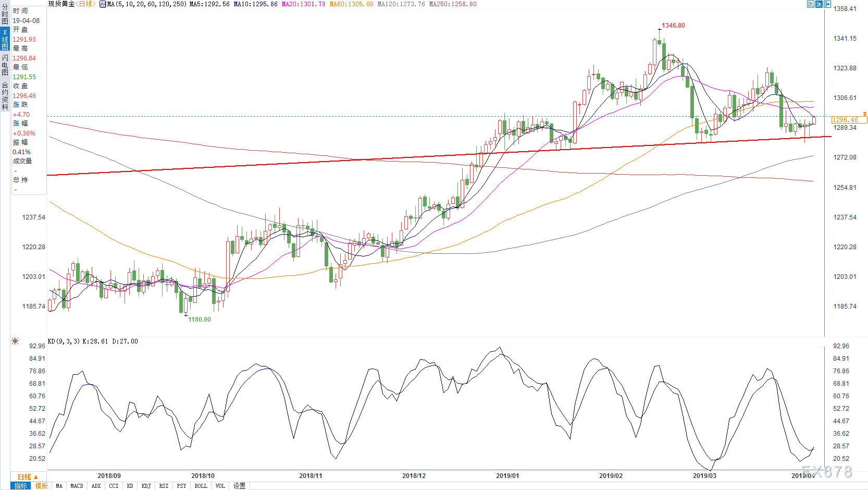This screenshot has height=490, width=868.
Task: Click the middle blue icon above the price axis
Action: (x=819, y=4)
